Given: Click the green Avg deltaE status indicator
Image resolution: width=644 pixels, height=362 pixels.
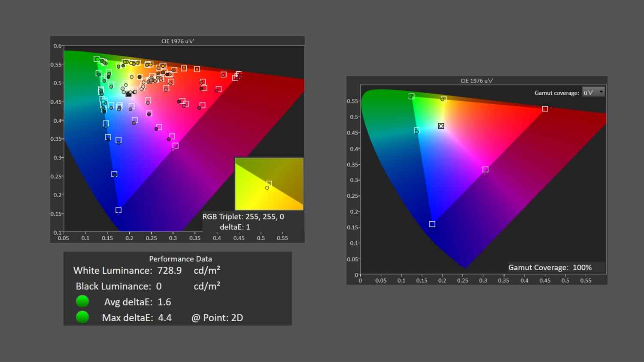Looking at the screenshot, I should pos(82,302).
